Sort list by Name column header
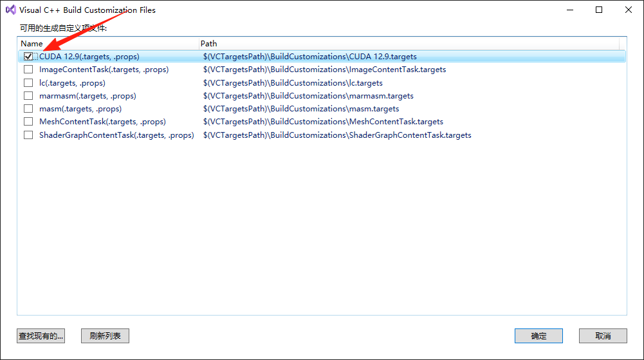This screenshot has width=644, height=360. point(108,44)
